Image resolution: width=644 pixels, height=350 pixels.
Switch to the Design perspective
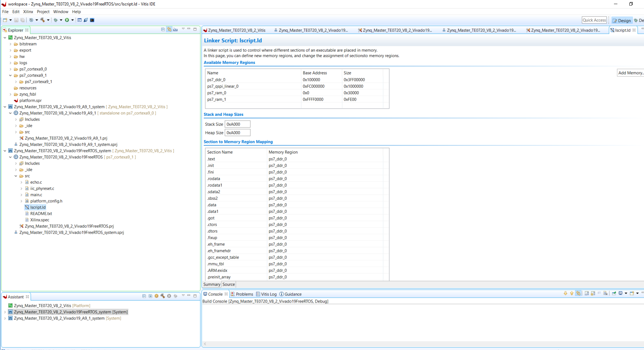pos(622,20)
